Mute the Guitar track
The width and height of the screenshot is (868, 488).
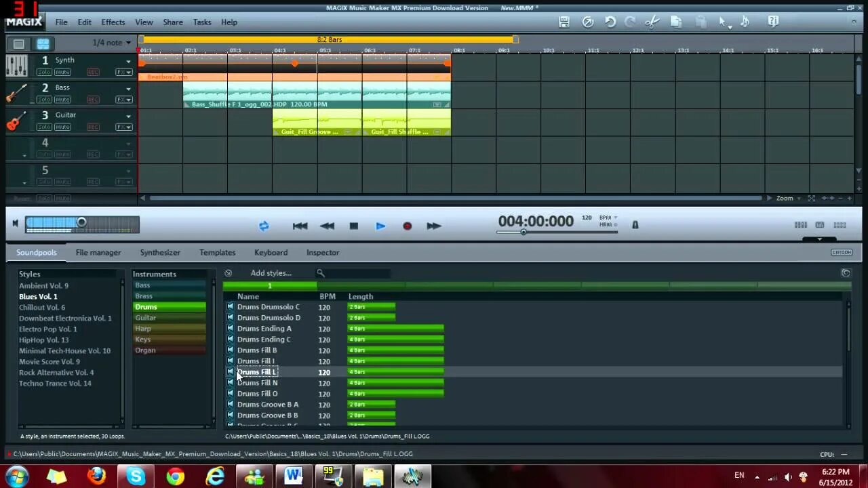point(62,127)
